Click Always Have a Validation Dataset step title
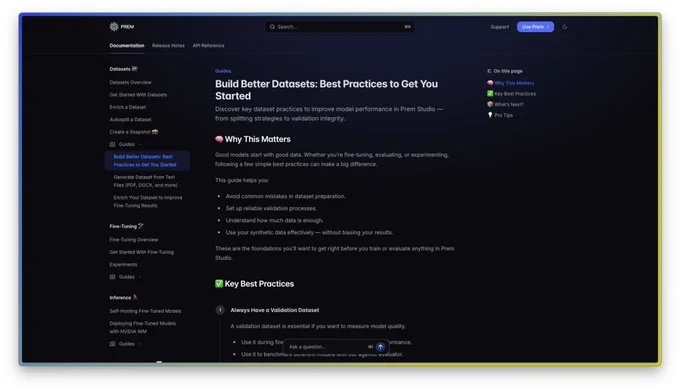The image size is (680, 391). tap(275, 310)
